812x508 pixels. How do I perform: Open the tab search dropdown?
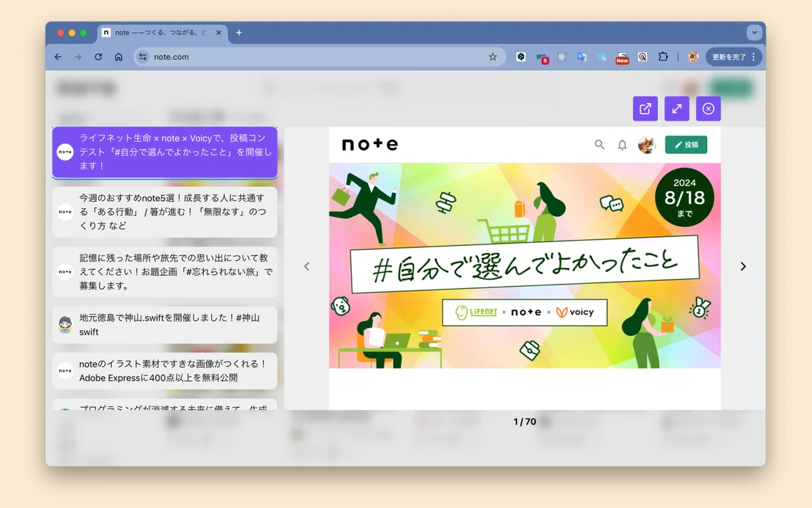point(754,33)
